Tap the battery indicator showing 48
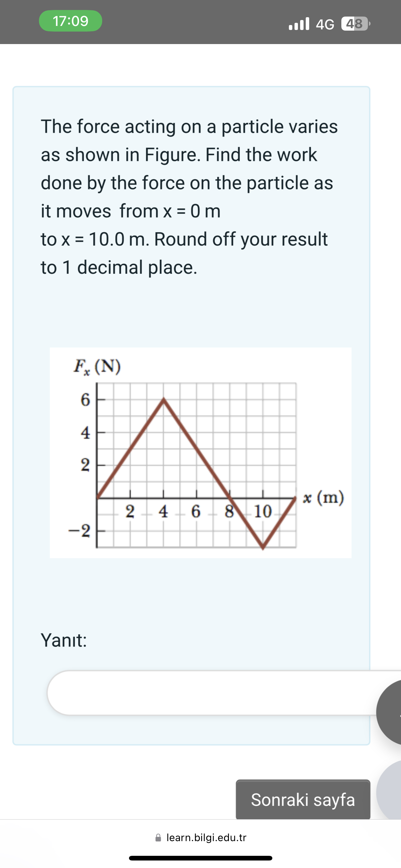The width and height of the screenshot is (401, 868). [354, 23]
